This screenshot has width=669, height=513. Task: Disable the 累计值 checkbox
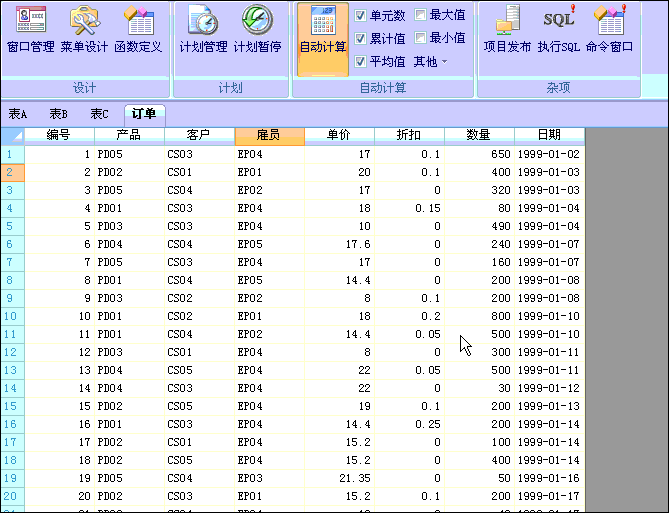(x=361, y=39)
